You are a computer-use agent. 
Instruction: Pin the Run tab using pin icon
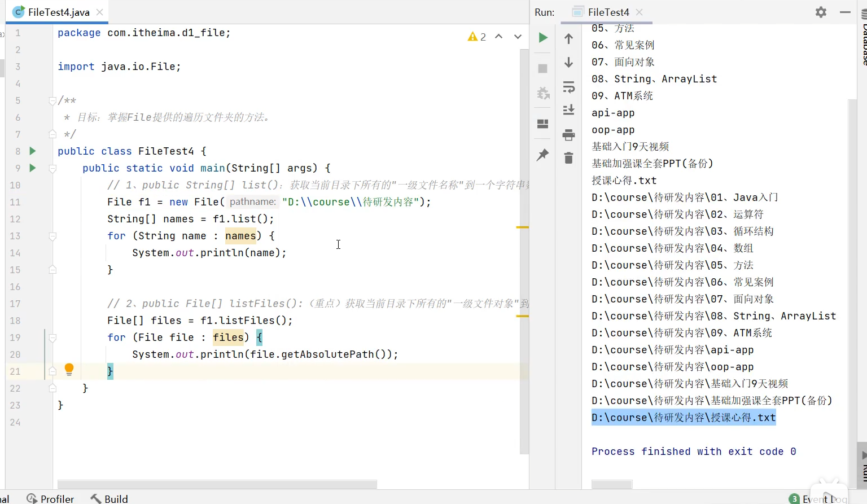[542, 155]
